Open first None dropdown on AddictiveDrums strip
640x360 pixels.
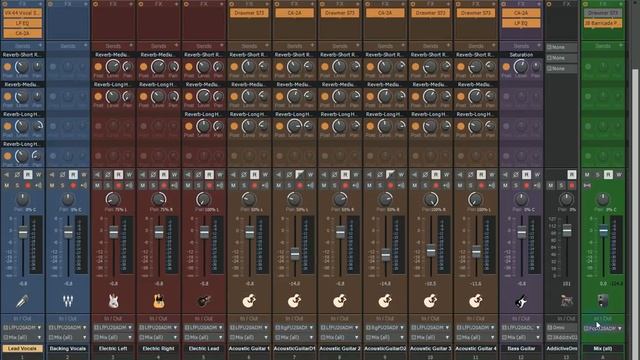pyautogui.click(x=562, y=47)
